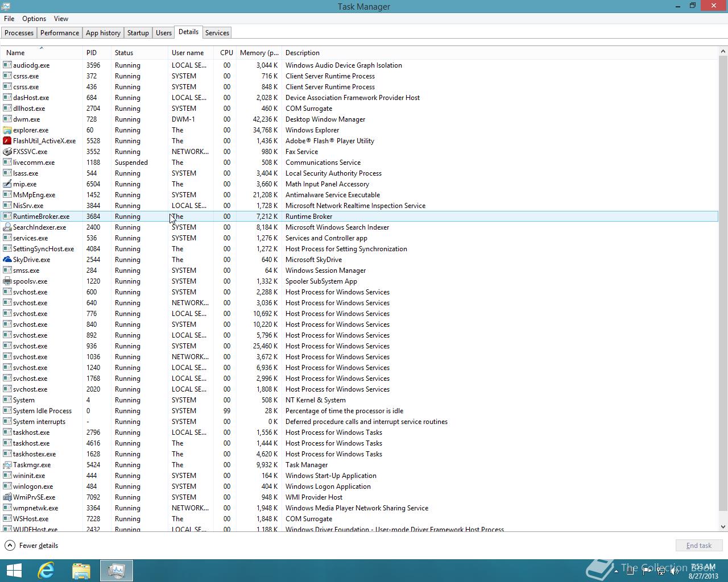
Task: Collapse view with the Fewer details chevron
Action: tap(10, 546)
